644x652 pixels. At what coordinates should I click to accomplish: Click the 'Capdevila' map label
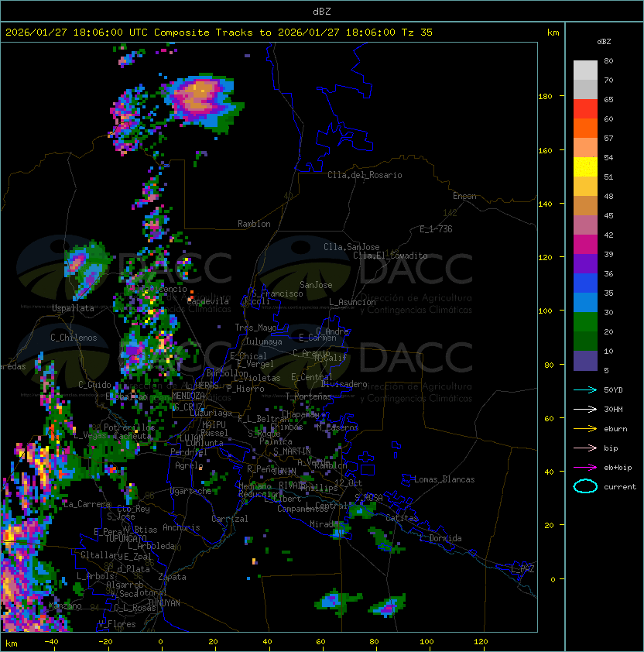click(x=208, y=301)
